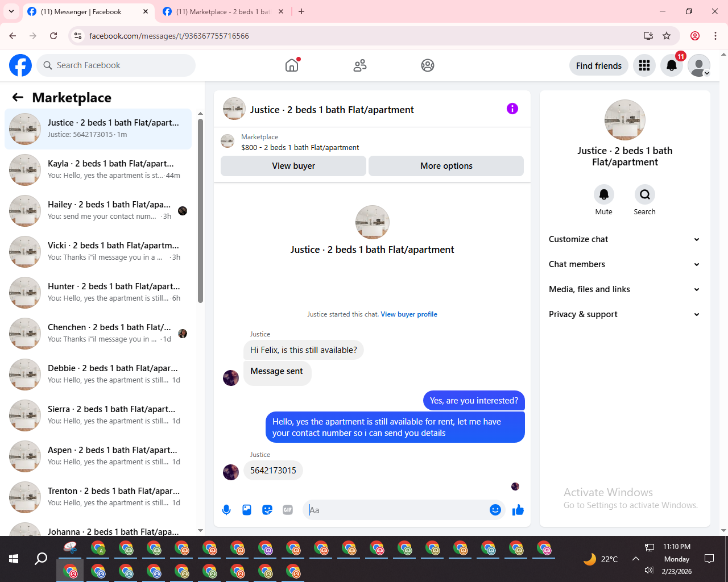Open Kayla conversation in chat list
The height and width of the screenshot is (582, 728).
(x=98, y=170)
